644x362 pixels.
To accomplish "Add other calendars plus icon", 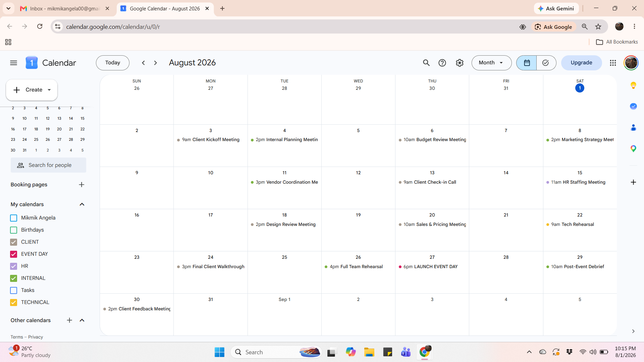I will click(x=69, y=320).
